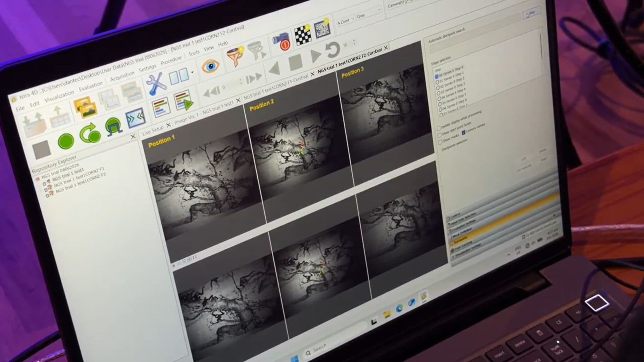Click the colored lines list icon
Screen dimensions: 644x362
click(161, 107)
